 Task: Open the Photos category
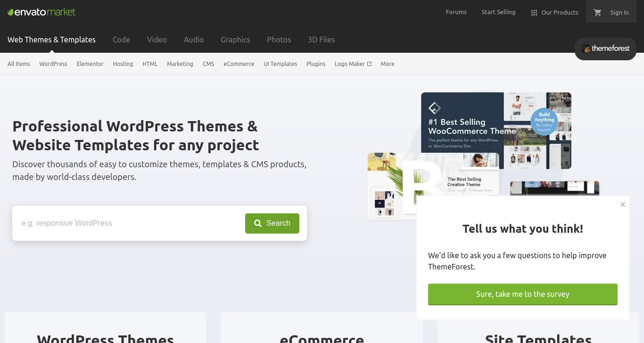click(x=279, y=40)
